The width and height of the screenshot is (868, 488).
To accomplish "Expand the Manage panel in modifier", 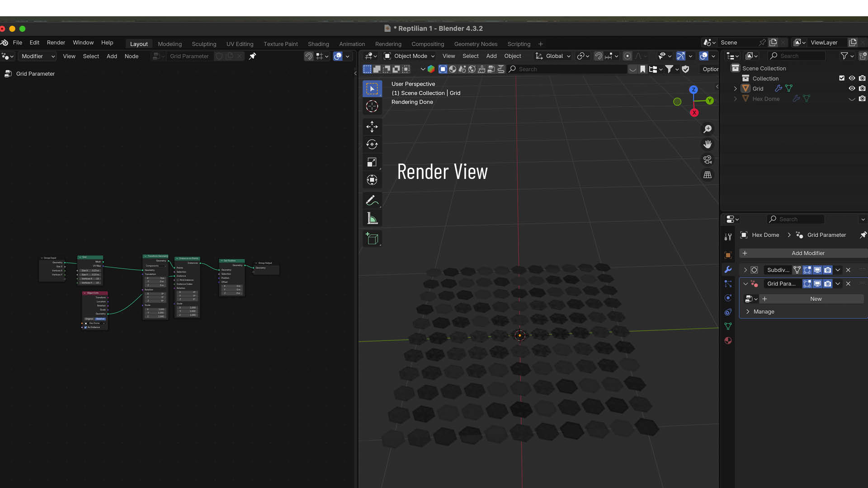I will (x=764, y=312).
